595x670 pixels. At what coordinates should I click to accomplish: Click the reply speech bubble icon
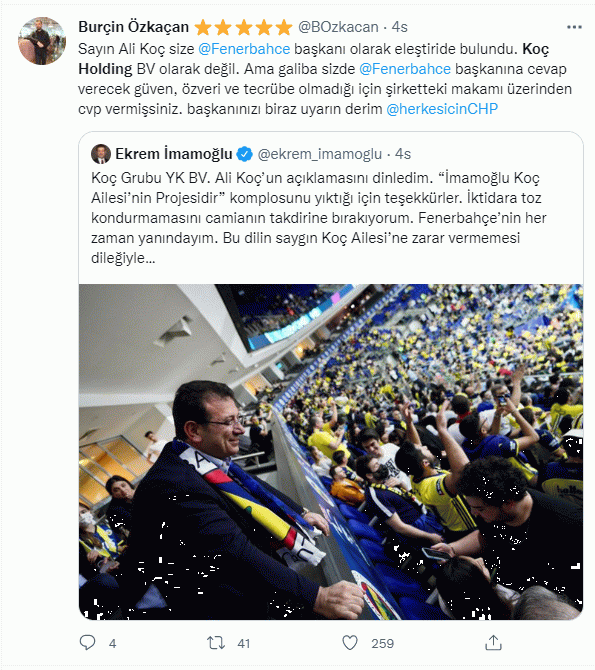pos(88,643)
